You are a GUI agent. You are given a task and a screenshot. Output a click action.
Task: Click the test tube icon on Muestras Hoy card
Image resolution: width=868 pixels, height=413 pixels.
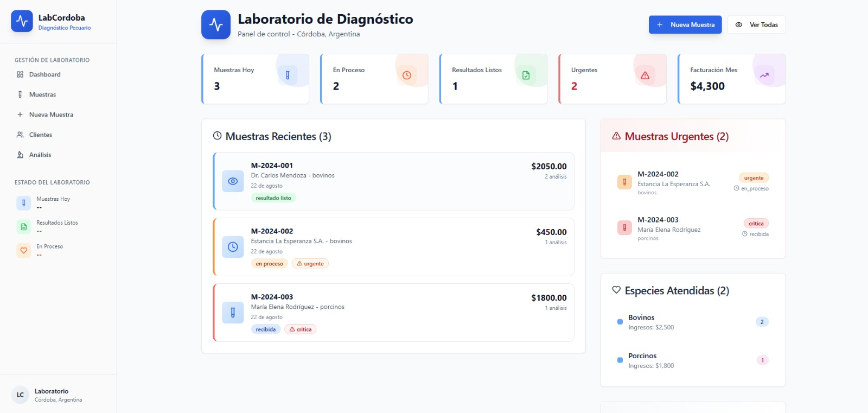[288, 75]
